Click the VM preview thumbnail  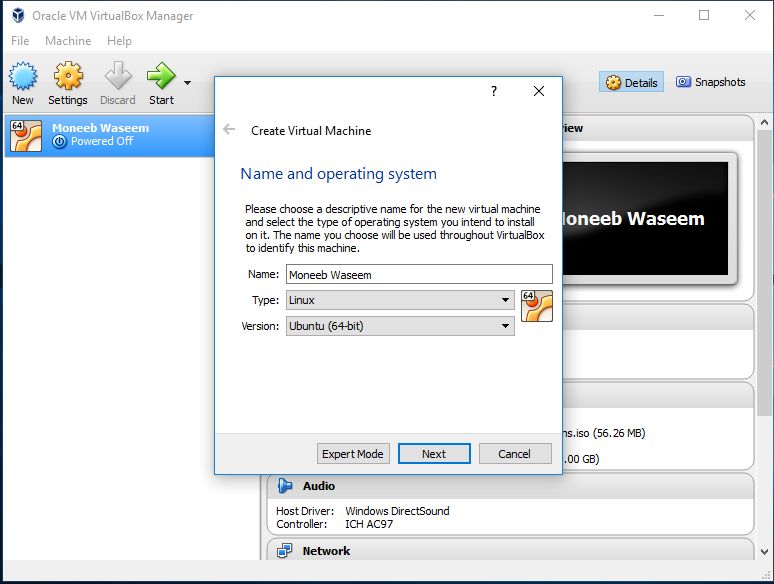coord(645,218)
